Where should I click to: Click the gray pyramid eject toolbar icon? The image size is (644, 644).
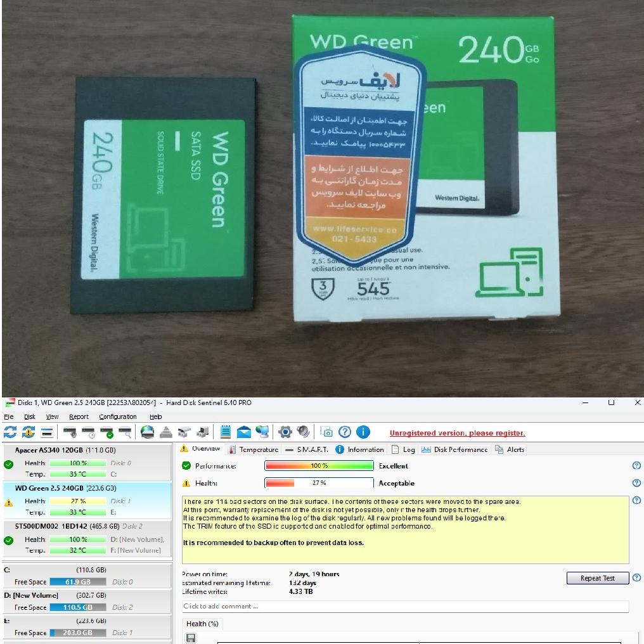(166, 432)
